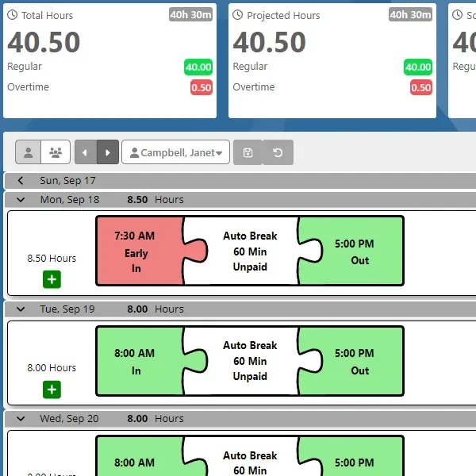Screen dimensions: 476x476
Task: Select Tuesday's 8:00 AM In punch
Action: click(136, 361)
